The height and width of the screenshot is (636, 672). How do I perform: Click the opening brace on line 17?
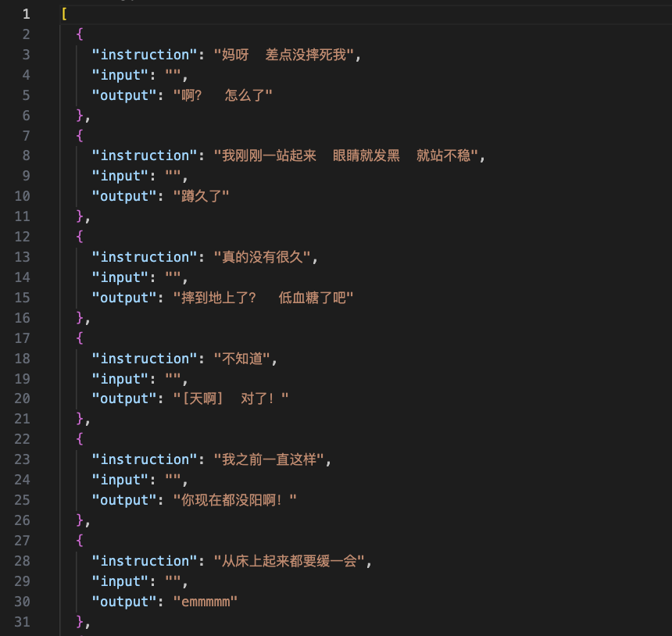click(x=80, y=338)
